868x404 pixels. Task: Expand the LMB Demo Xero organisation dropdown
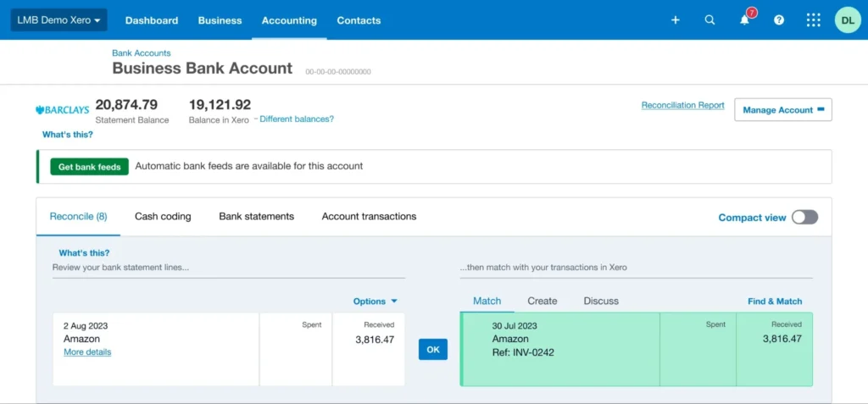pos(58,20)
